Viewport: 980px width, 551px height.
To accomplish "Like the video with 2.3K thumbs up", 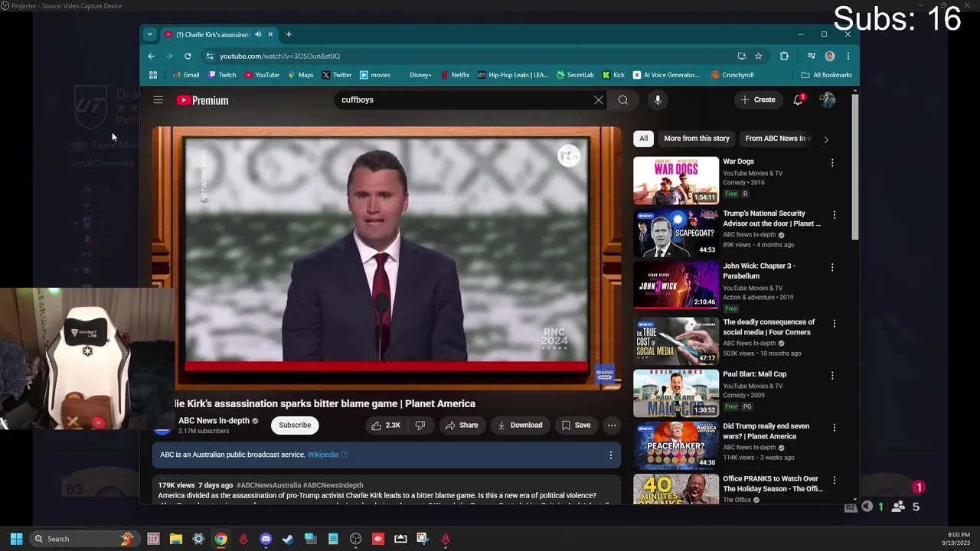I will tap(386, 425).
